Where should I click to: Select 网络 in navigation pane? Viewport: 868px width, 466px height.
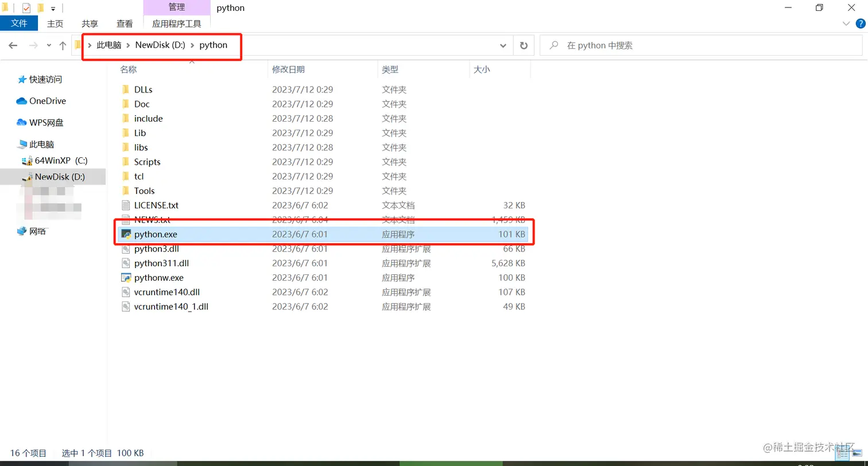(x=37, y=231)
